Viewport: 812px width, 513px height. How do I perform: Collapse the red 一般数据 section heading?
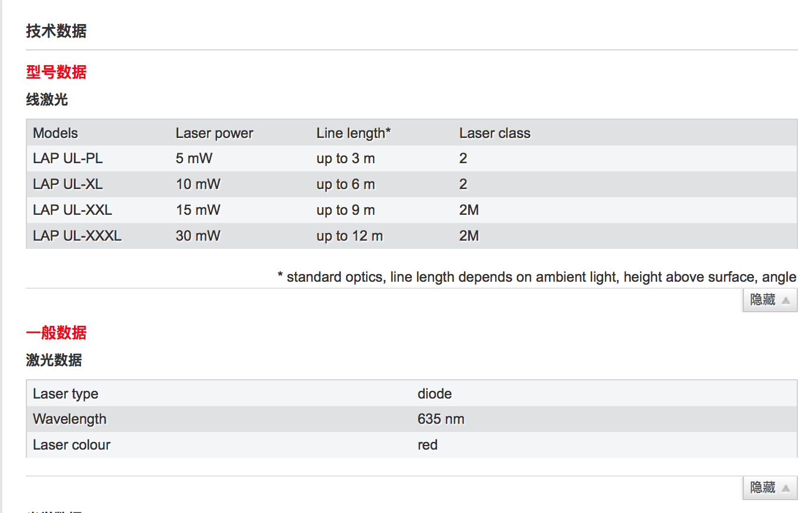56,333
